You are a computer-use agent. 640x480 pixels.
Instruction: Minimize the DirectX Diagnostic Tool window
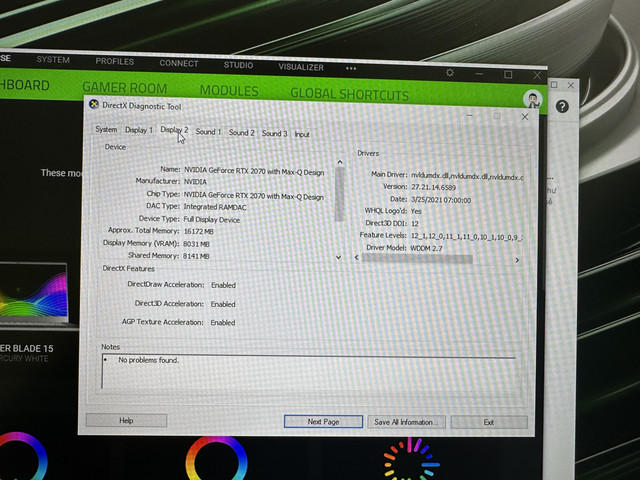(x=470, y=116)
